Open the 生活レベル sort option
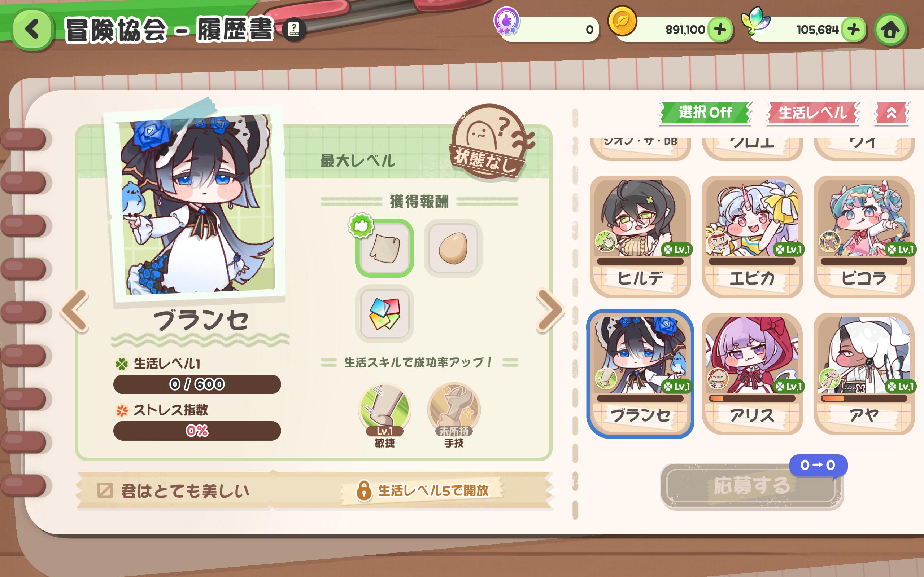Image resolution: width=924 pixels, height=577 pixels. pyautogui.click(x=812, y=113)
